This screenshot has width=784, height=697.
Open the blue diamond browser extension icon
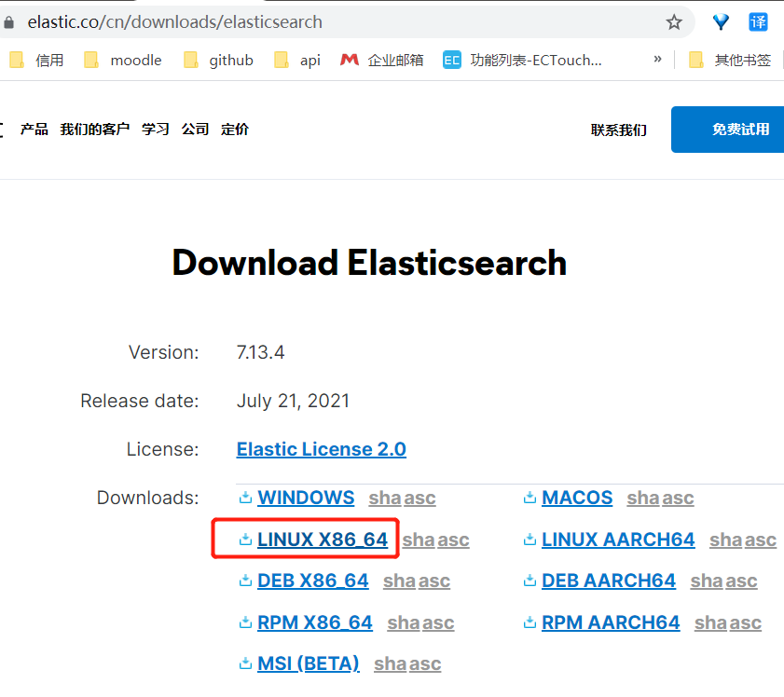(x=721, y=22)
